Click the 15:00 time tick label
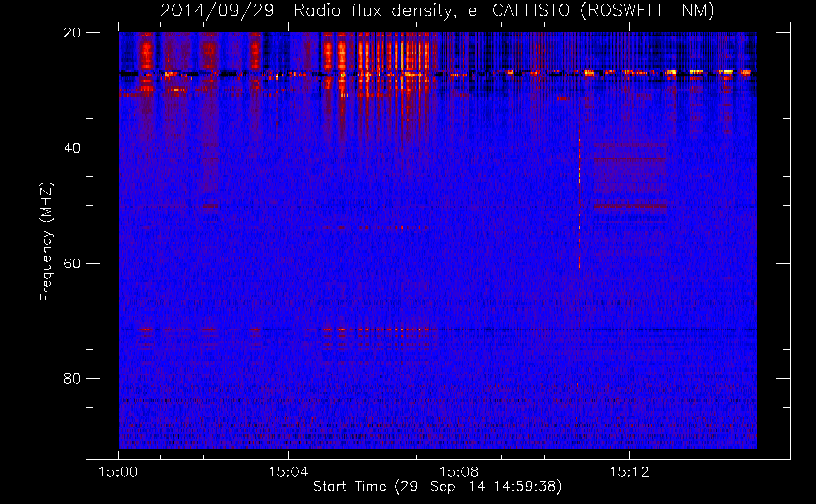The height and width of the screenshot is (504, 816). [118, 472]
